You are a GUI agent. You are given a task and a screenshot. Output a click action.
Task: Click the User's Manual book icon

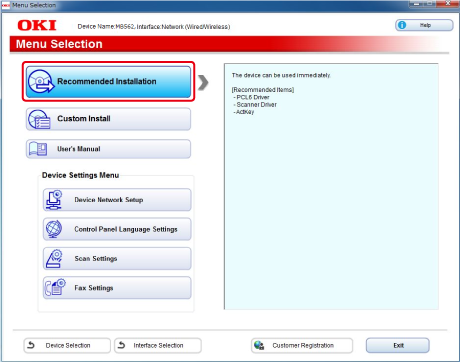pos(38,149)
